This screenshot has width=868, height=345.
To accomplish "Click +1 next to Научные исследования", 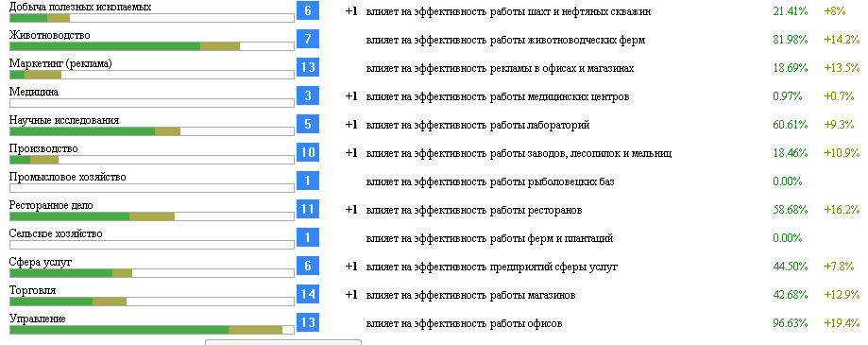I will coord(351,125).
